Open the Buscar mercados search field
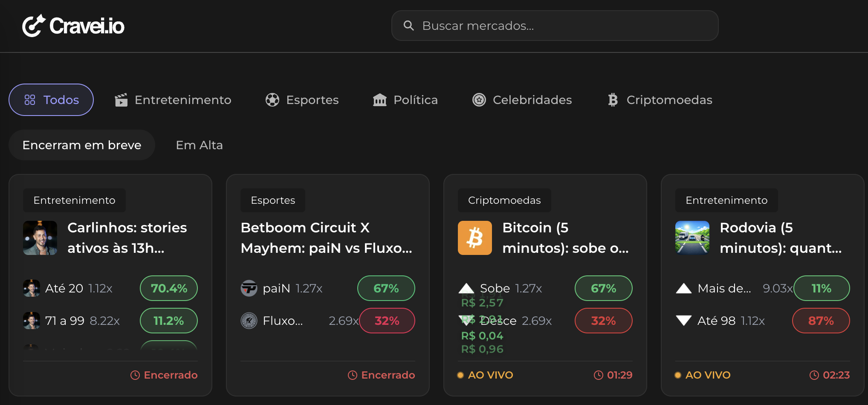Image resolution: width=868 pixels, height=405 pixels. [554, 26]
